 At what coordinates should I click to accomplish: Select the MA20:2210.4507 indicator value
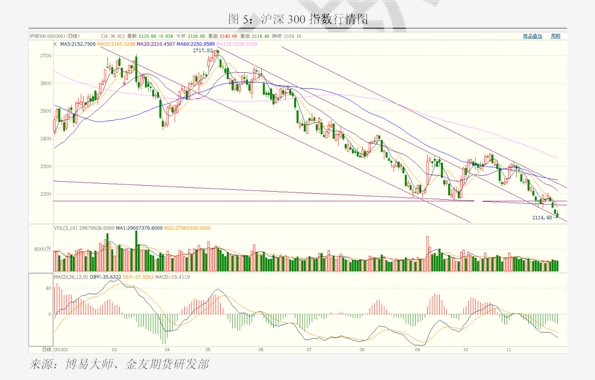click(156, 44)
